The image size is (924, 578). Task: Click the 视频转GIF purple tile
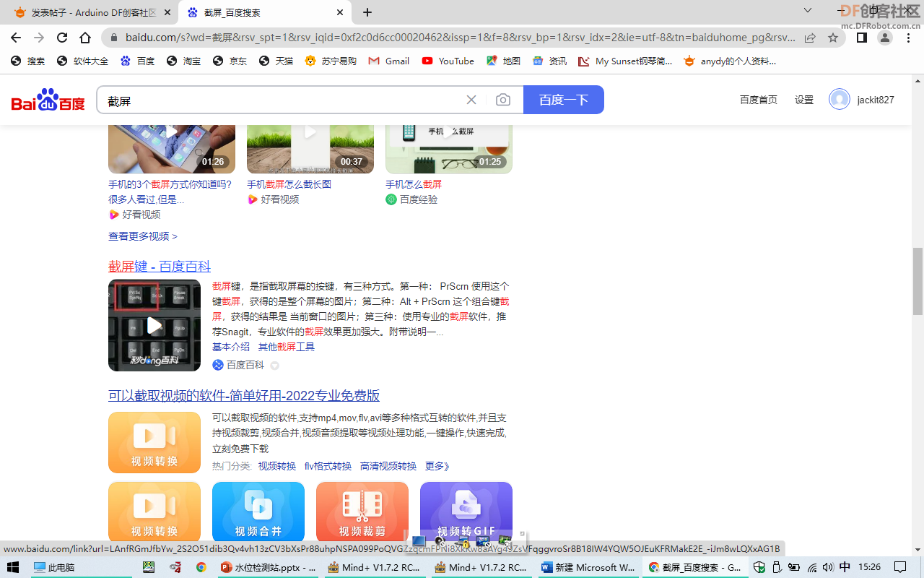click(466, 512)
